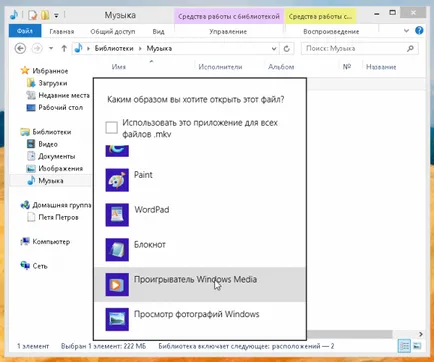Sort by the Имя column header
Viewport: 434px width, 362px height.
[118, 67]
